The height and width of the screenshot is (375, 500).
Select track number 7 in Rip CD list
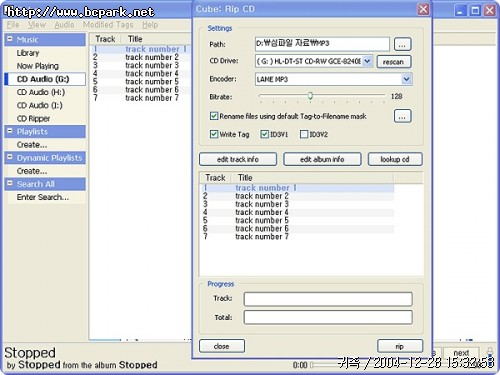click(x=297, y=237)
